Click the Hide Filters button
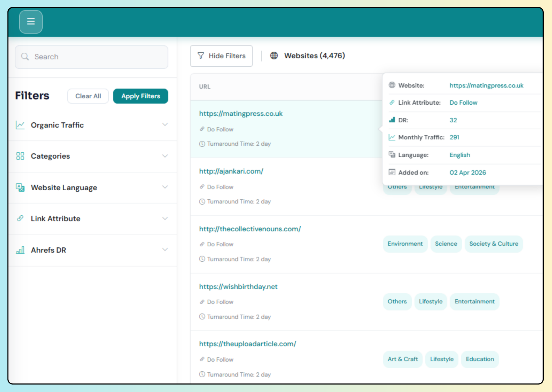Viewport: 552px width, 392px height. pos(221,56)
